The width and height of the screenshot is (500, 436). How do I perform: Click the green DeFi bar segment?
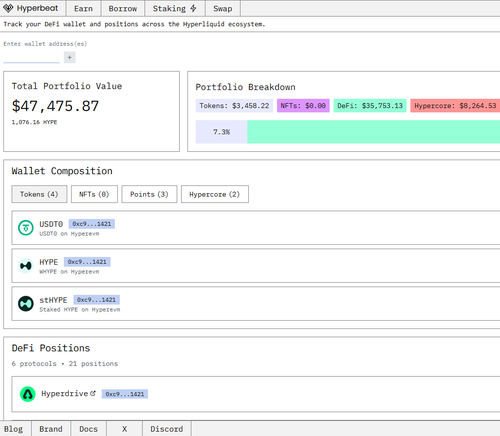(373, 132)
